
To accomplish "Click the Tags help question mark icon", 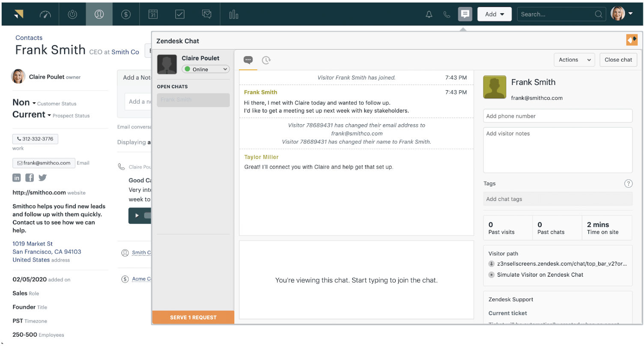I will (x=628, y=183).
